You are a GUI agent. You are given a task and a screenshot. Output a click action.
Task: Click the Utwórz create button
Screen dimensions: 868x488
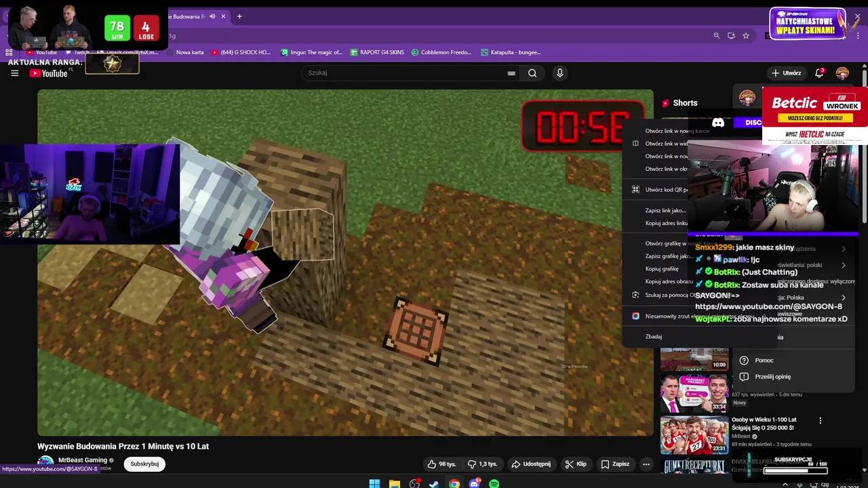pyautogui.click(x=787, y=73)
